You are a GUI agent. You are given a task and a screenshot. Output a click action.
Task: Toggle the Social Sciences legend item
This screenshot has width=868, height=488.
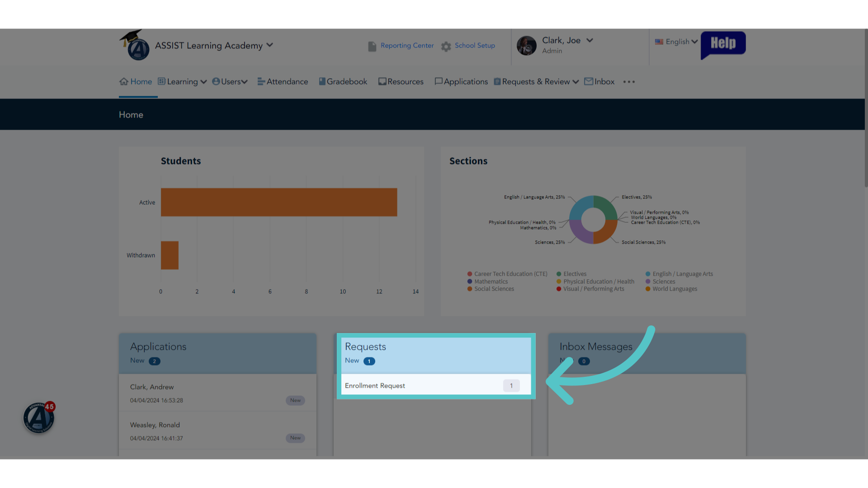pyautogui.click(x=491, y=289)
